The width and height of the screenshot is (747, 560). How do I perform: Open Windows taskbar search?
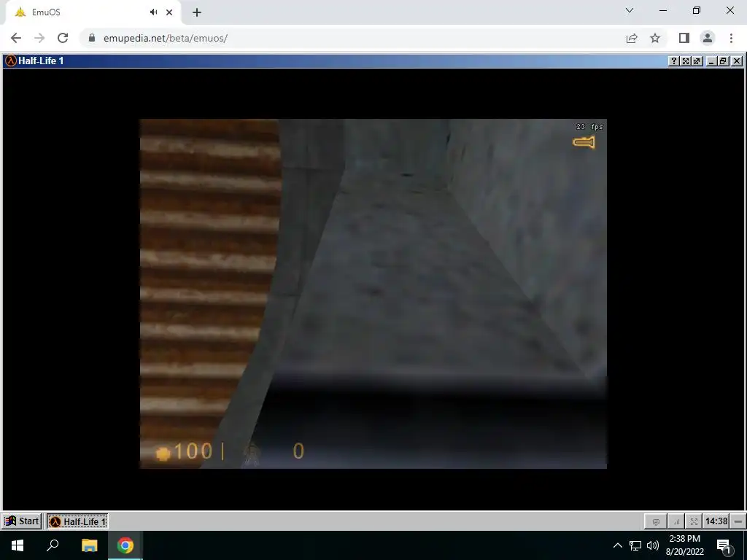coord(53,545)
